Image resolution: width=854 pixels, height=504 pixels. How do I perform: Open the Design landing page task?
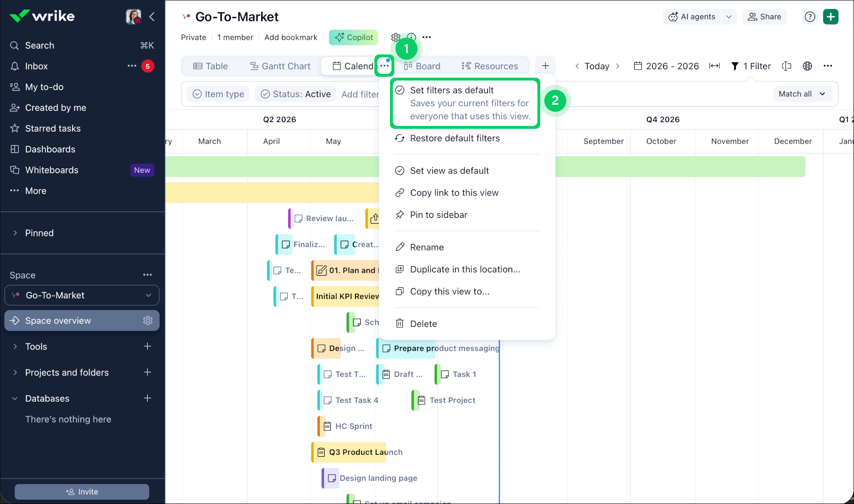tap(370, 478)
